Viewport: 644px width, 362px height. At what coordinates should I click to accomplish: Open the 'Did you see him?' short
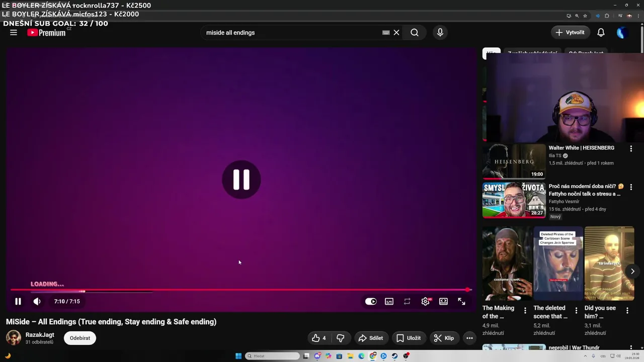(609, 263)
